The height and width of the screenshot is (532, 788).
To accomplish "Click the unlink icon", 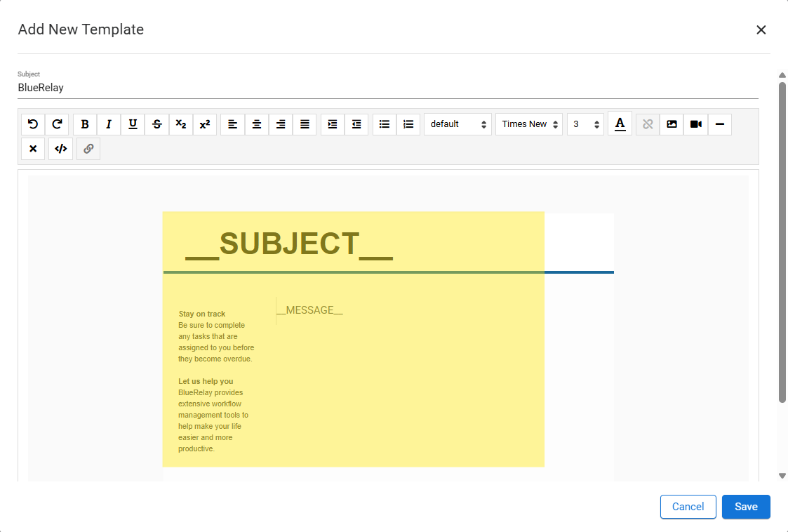I will pos(648,124).
